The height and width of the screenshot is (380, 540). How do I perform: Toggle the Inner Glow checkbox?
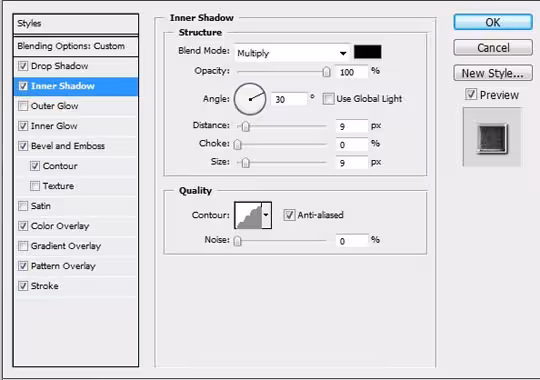tap(23, 126)
